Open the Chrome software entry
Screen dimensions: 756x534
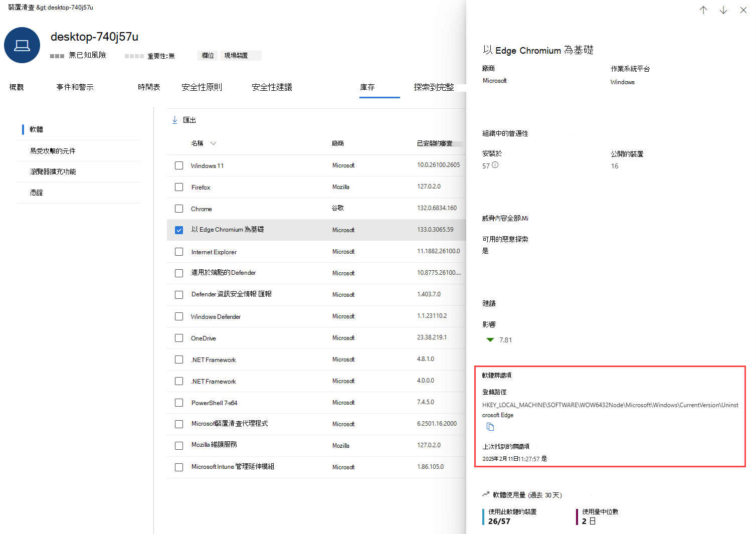coord(201,209)
